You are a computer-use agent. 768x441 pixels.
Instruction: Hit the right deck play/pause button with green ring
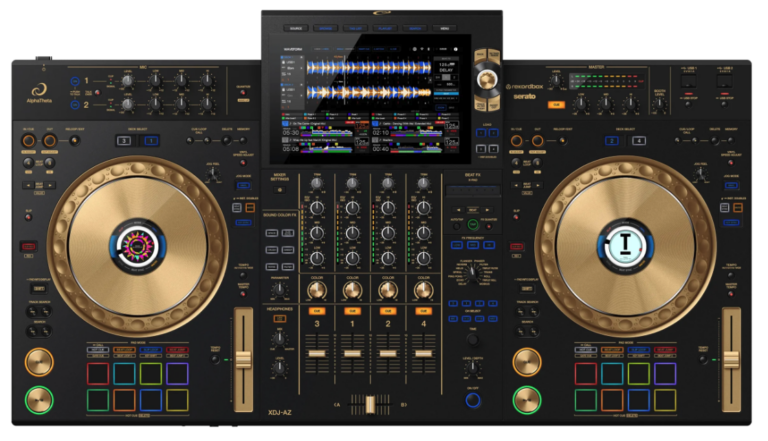[527, 399]
